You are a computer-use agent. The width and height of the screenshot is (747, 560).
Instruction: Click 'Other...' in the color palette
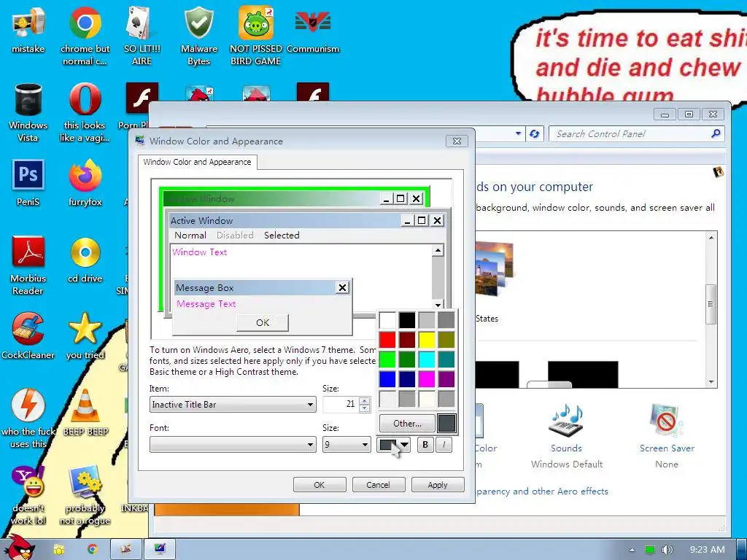tap(407, 424)
